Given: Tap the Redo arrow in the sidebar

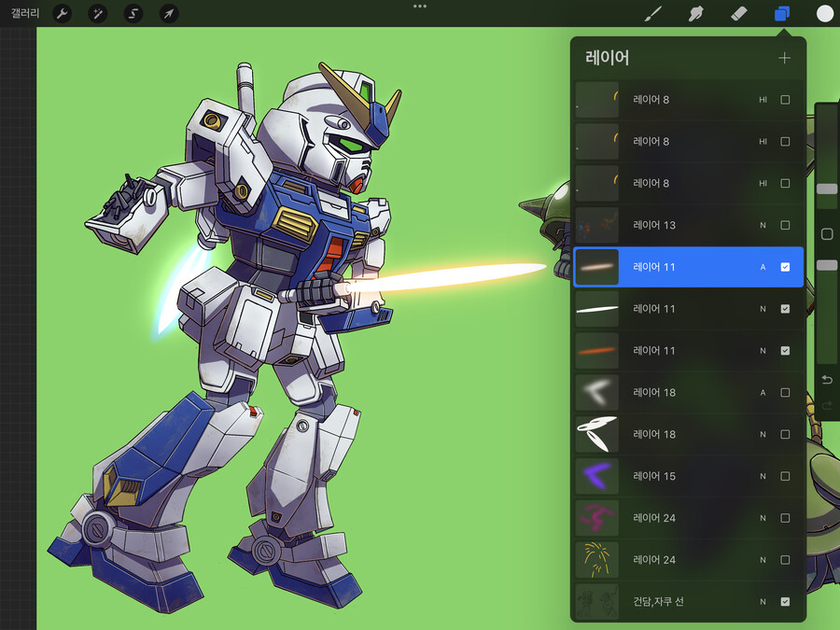Looking at the screenshot, I should point(827,406).
